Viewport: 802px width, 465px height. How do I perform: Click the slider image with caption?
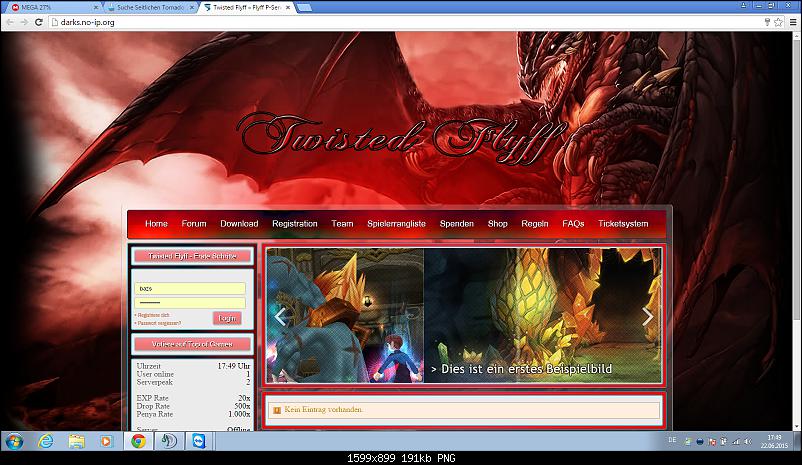(464, 316)
